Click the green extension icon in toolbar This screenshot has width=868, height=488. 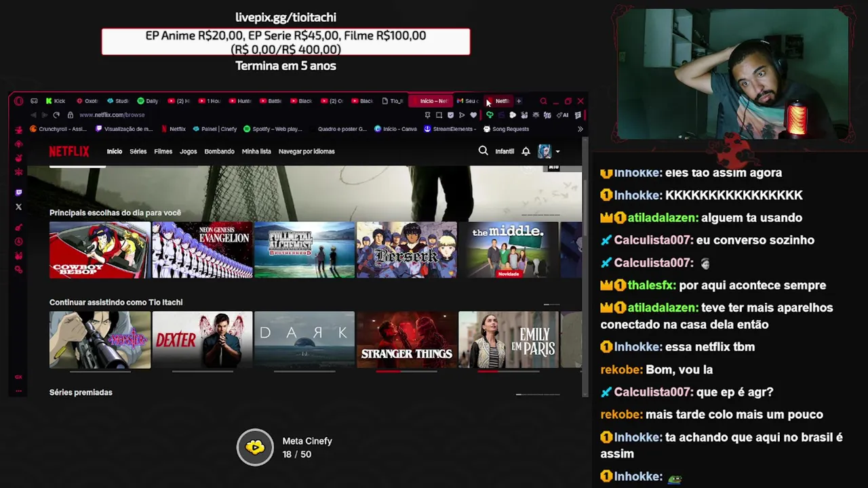coord(489,115)
